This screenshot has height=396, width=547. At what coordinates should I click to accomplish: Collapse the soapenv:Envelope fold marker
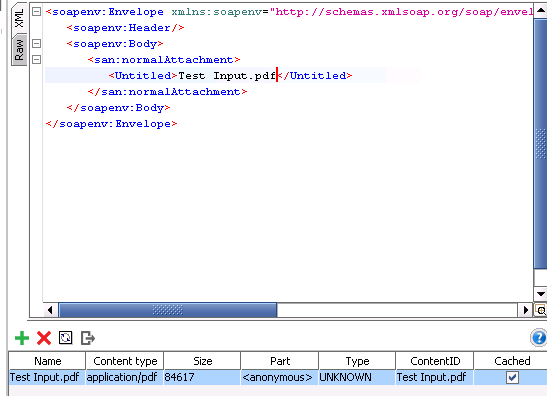[36, 12]
